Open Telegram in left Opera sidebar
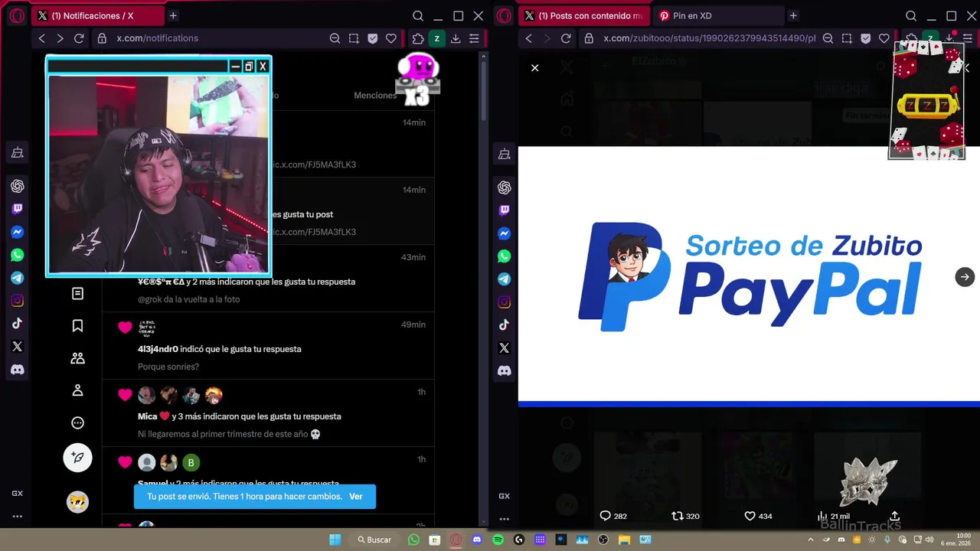This screenshot has height=551, width=980. click(17, 278)
